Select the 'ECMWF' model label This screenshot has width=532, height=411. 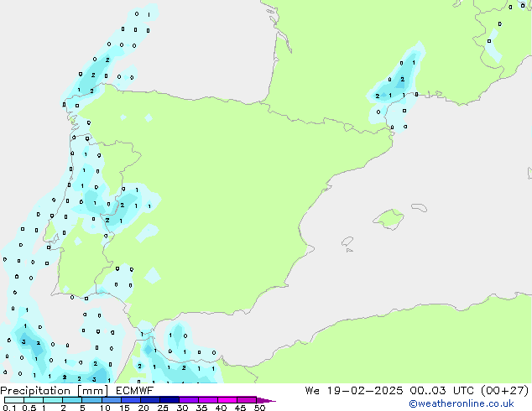pyautogui.click(x=135, y=391)
